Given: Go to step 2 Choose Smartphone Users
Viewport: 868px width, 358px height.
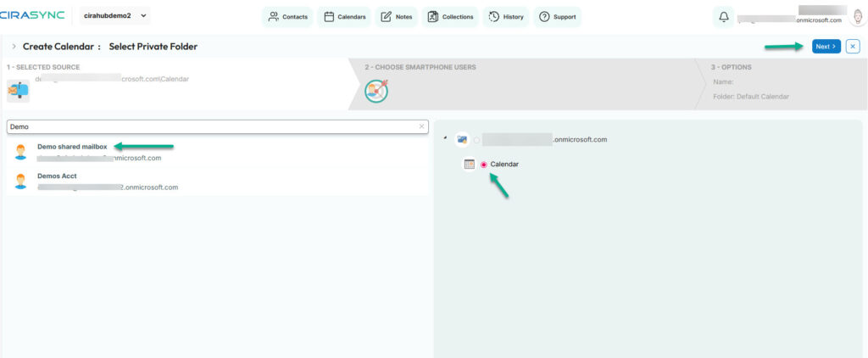Looking at the screenshot, I should coord(420,68).
